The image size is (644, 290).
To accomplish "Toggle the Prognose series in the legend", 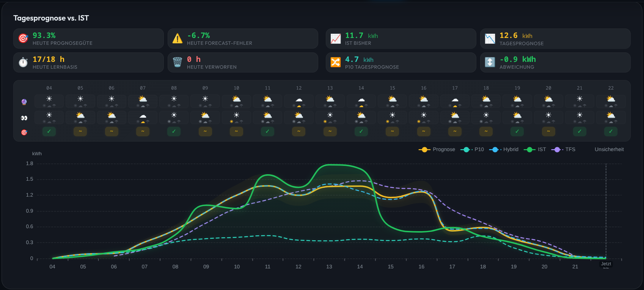I will point(437,150).
